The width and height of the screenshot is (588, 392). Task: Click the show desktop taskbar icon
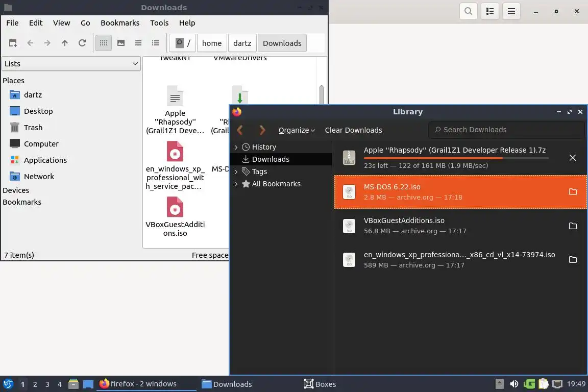coord(88,384)
